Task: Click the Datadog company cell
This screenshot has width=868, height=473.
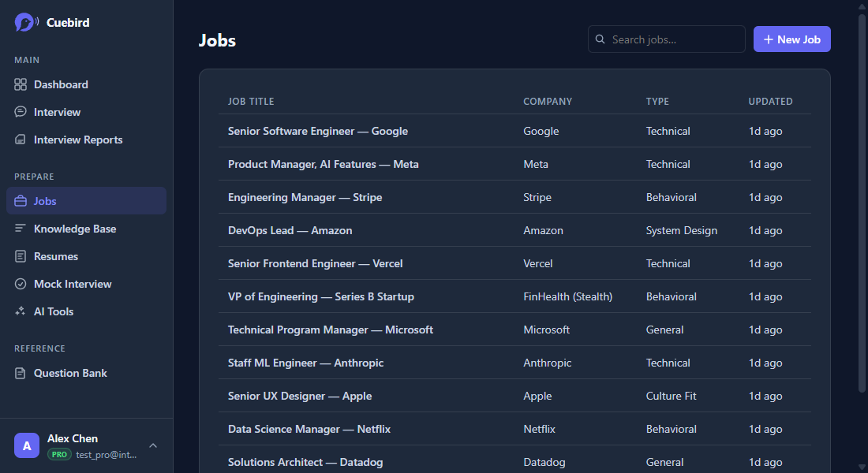Action: (544, 462)
